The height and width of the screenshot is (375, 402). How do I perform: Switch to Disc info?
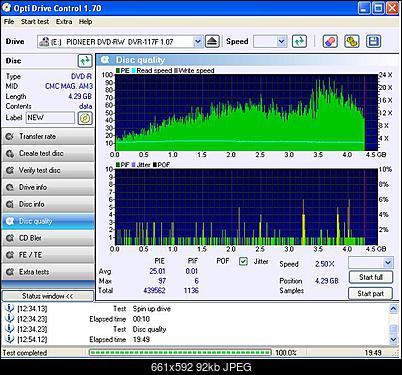tap(48, 204)
